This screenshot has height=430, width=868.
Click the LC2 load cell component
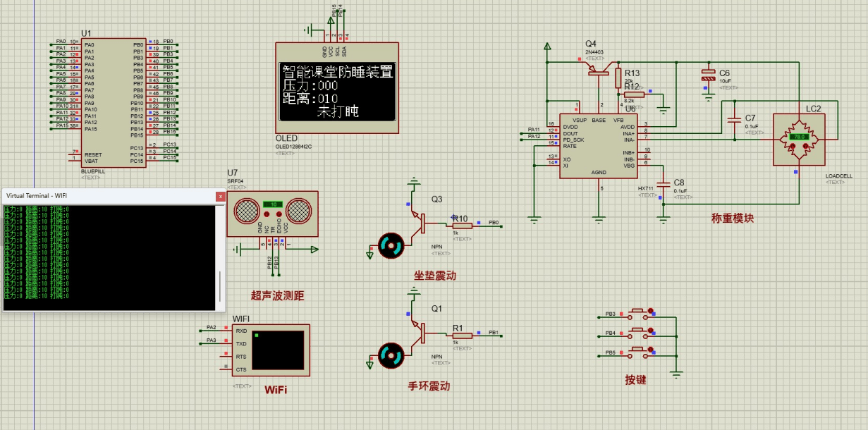[799, 140]
